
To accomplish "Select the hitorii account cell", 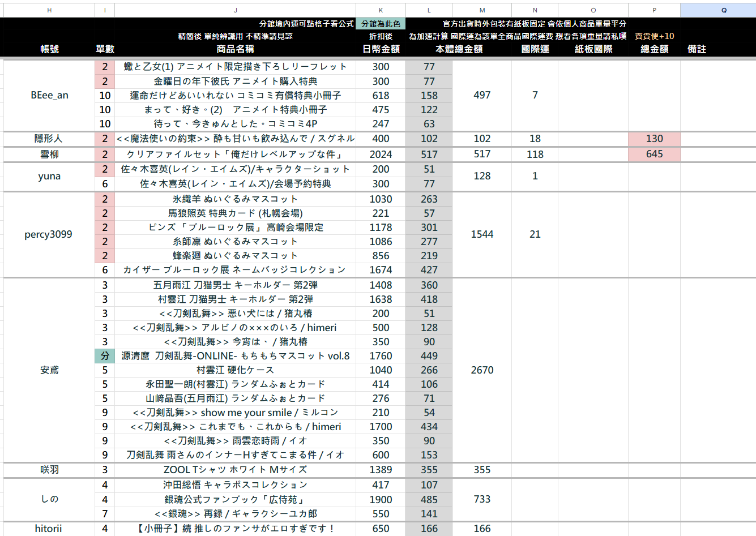I will tap(49, 529).
